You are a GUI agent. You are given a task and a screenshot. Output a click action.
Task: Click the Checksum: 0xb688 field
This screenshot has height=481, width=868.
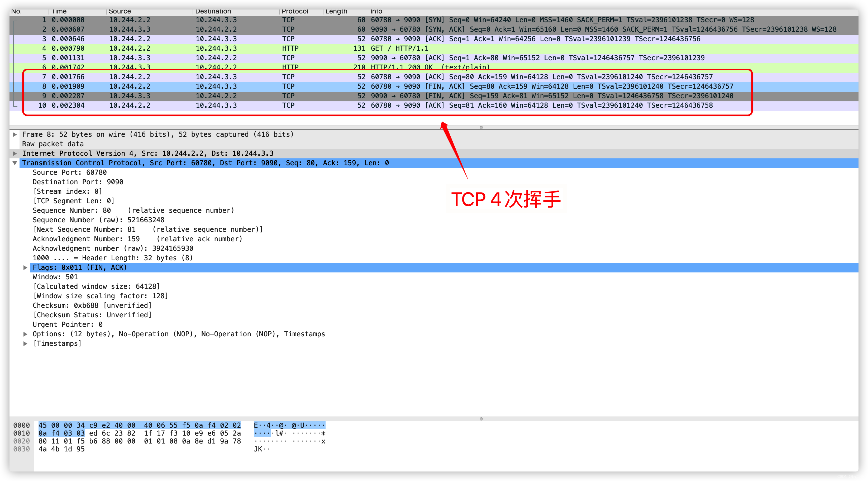click(92, 305)
